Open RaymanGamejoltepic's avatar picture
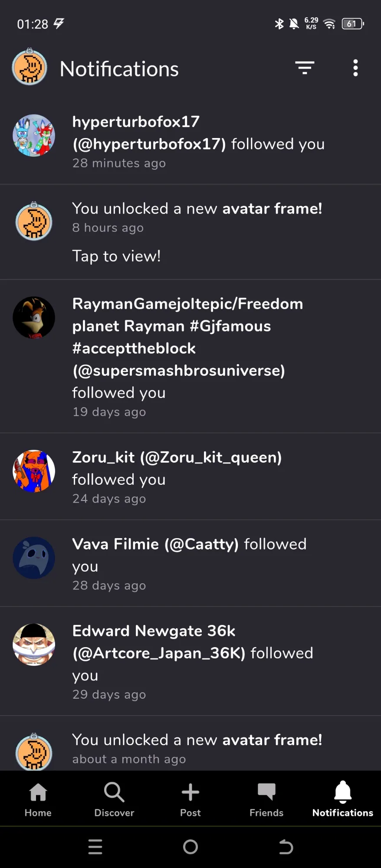The height and width of the screenshot is (868, 381). tap(34, 318)
